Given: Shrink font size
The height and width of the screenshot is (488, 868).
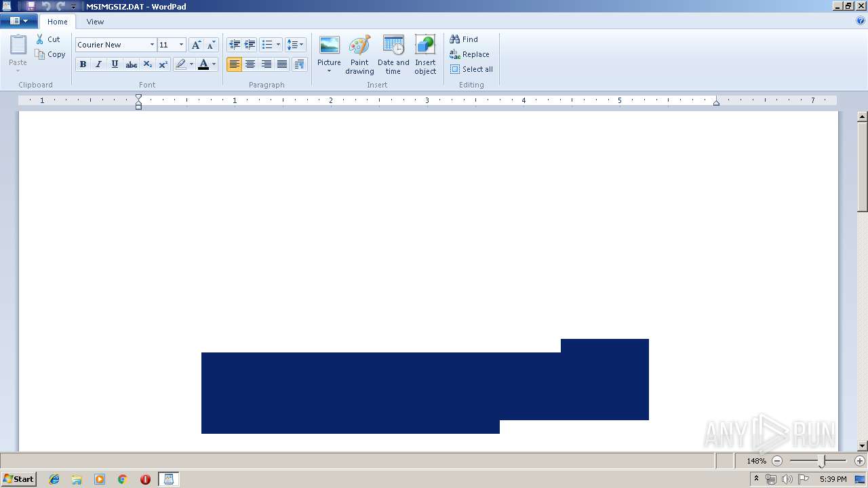Looking at the screenshot, I should coord(211,45).
